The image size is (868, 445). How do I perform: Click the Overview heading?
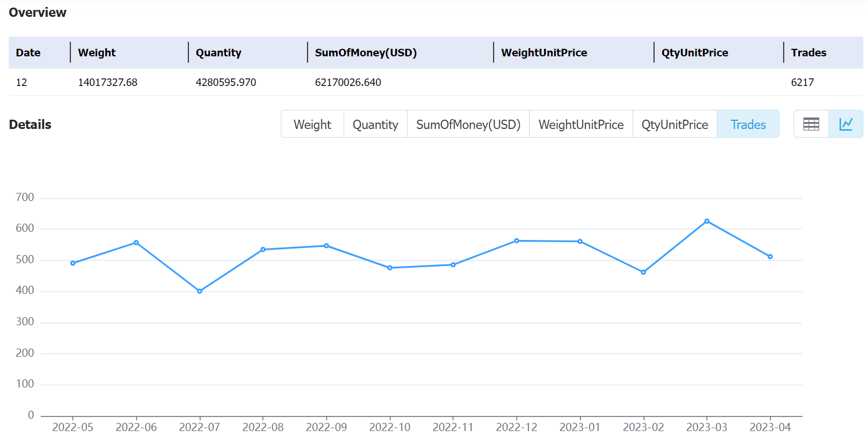[x=38, y=12]
